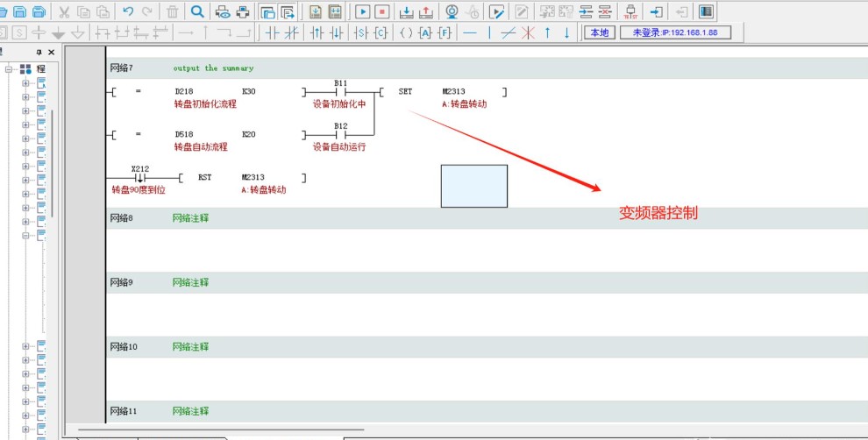Click the Find magnifier icon in toolbar

[x=197, y=11]
